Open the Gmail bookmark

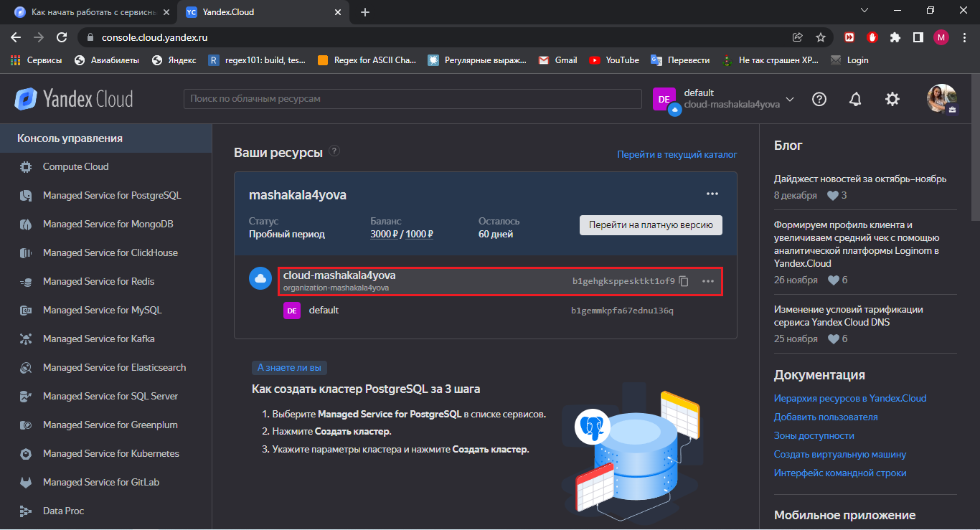tap(558, 60)
